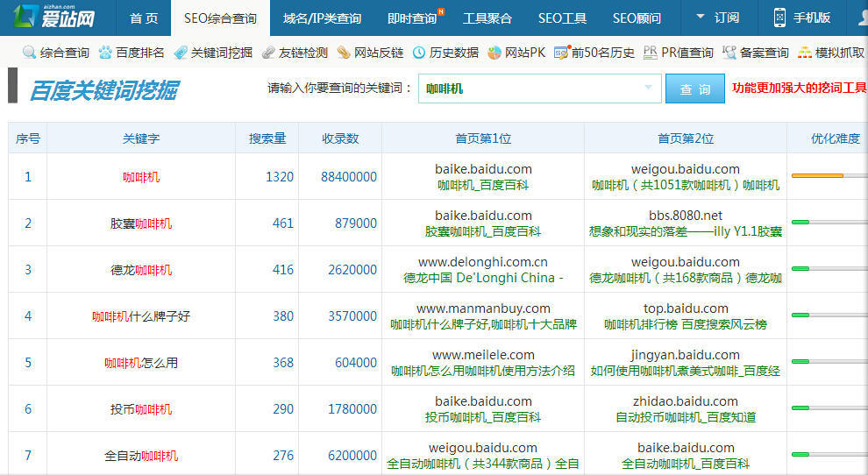868x475 pixels.
Task: Click the 手机版 phone icon
Action: tap(779, 18)
